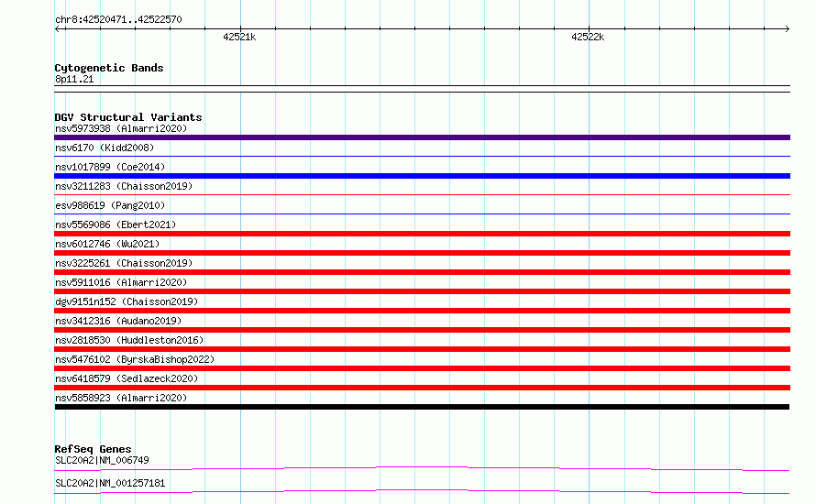Click the nsv6012746 (Wu2021) variant label
This screenshot has height=504, width=816.
coord(107,244)
